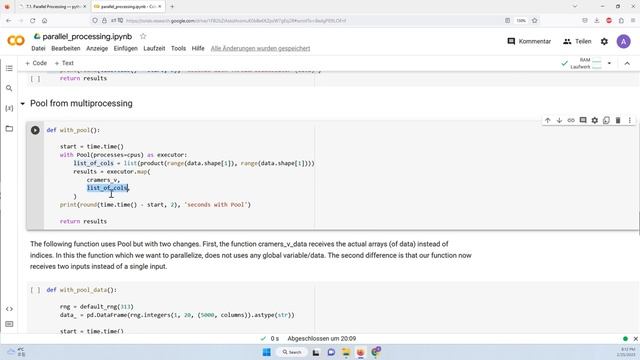Open the Windows Start menu
This screenshot has height=360, width=640.
[267, 352]
